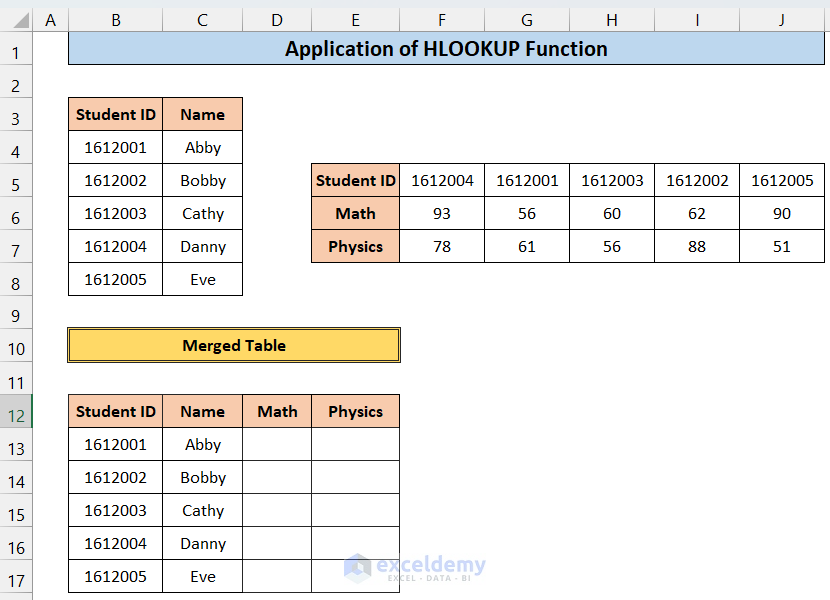Select cell C5 containing Bobby
This screenshot has width=830, height=600.
click(202, 181)
